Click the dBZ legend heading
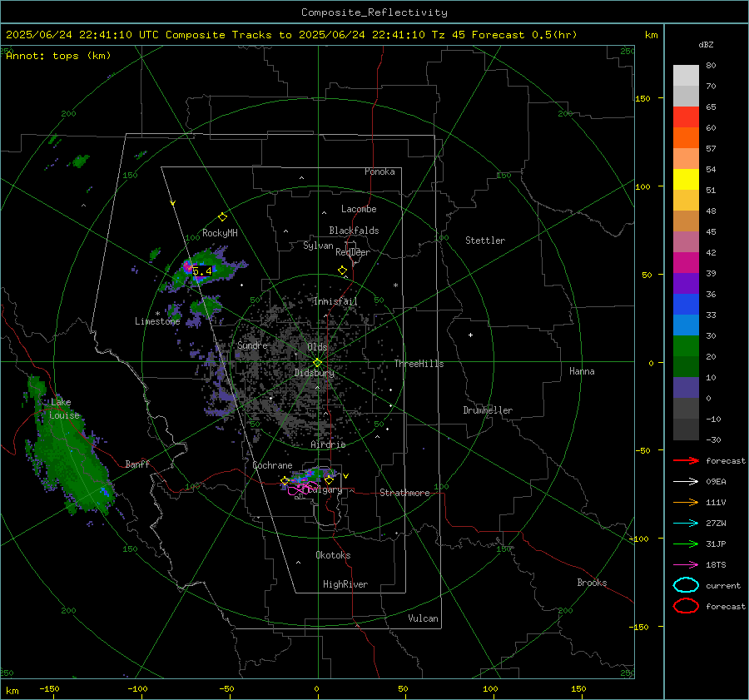This screenshot has width=749, height=700. 706,44
